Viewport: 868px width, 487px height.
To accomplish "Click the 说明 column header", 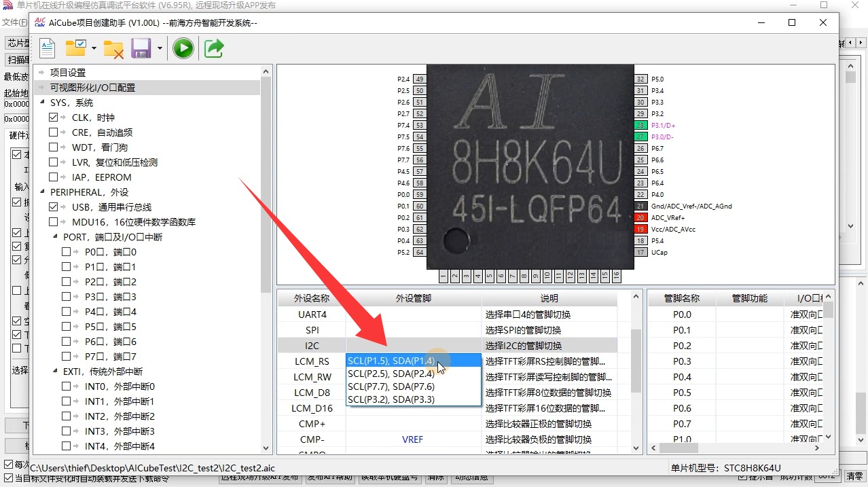I will [549, 298].
